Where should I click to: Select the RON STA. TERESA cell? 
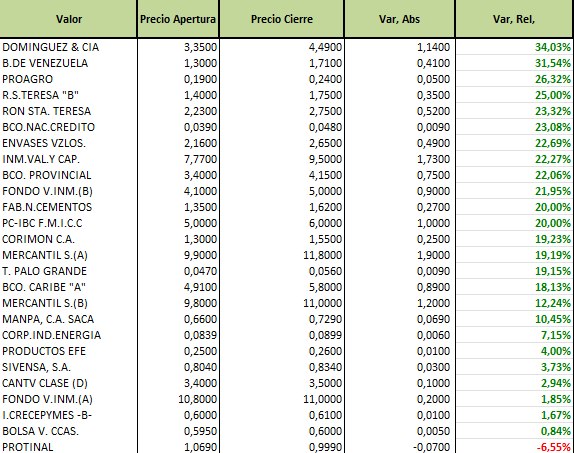68,111
